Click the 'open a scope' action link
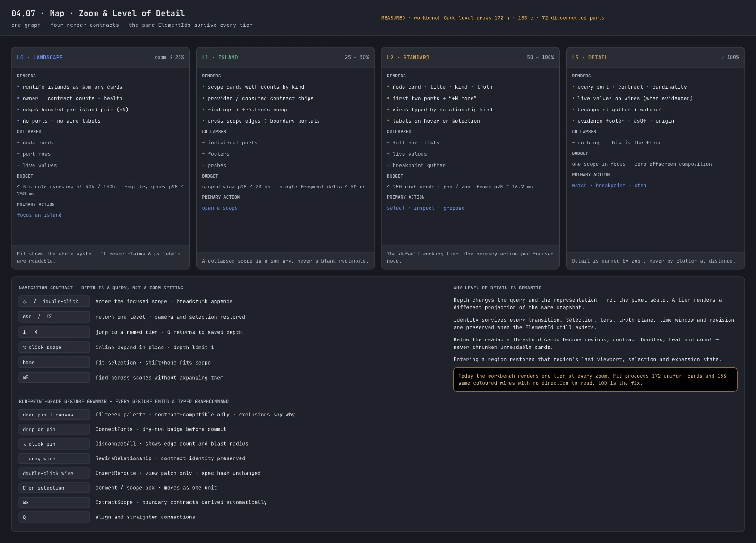 [x=220, y=208]
